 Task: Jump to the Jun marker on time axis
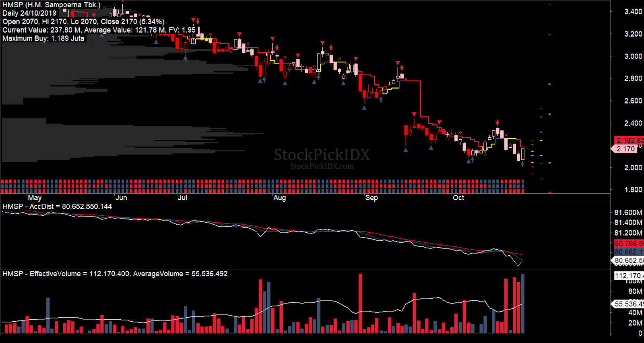121,198
